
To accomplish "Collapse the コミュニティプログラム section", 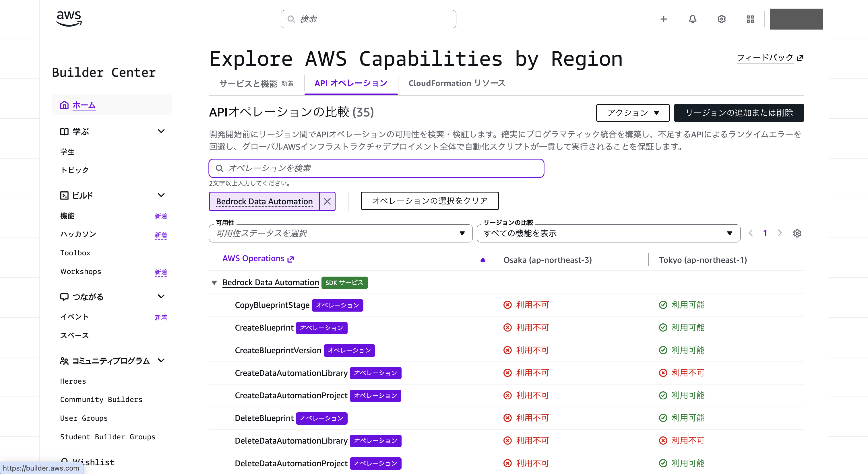I will pos(161,360).
